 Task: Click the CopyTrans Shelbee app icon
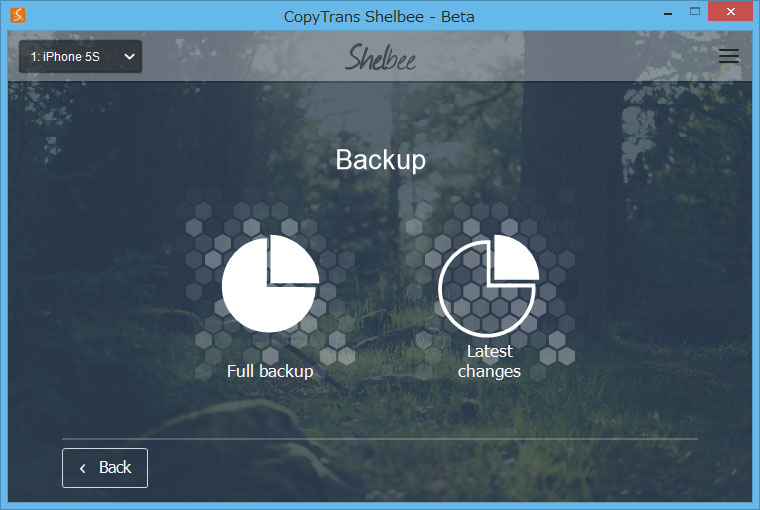[18, 15]
